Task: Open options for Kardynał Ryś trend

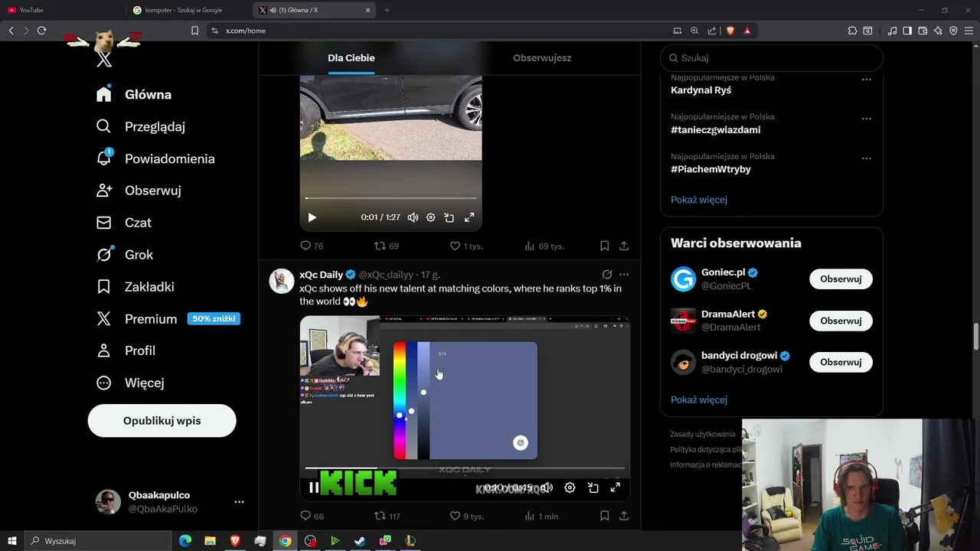Action: [866, 79]
